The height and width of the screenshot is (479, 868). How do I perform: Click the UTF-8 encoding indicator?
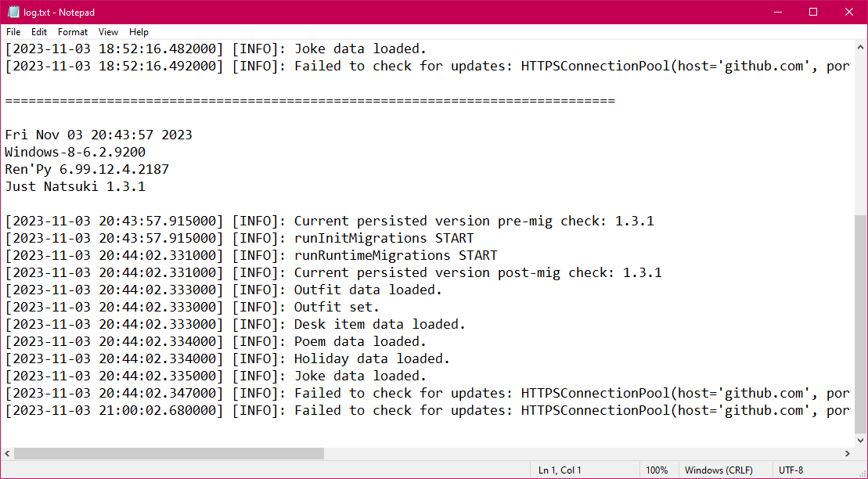pyautogui.click(x=791, y=470)
